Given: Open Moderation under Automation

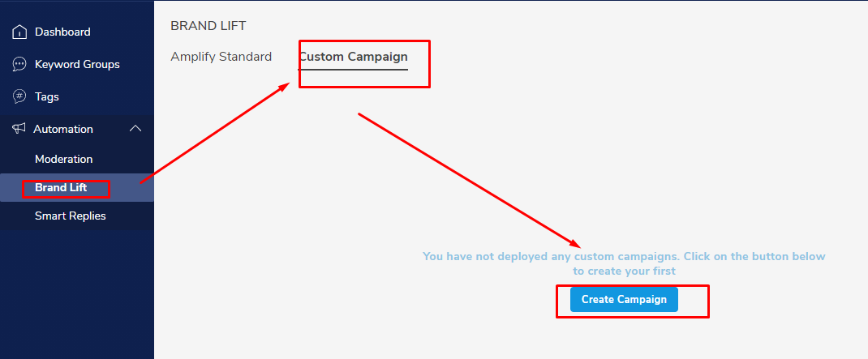Looking at the screenshot, I should point(63,160).
